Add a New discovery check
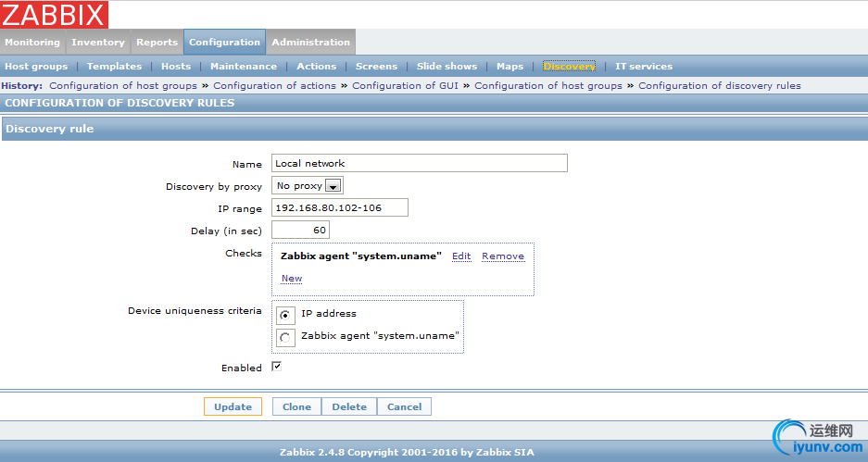Screen dimensions: 868x462 pyautogui.click(x=292, y=279)
